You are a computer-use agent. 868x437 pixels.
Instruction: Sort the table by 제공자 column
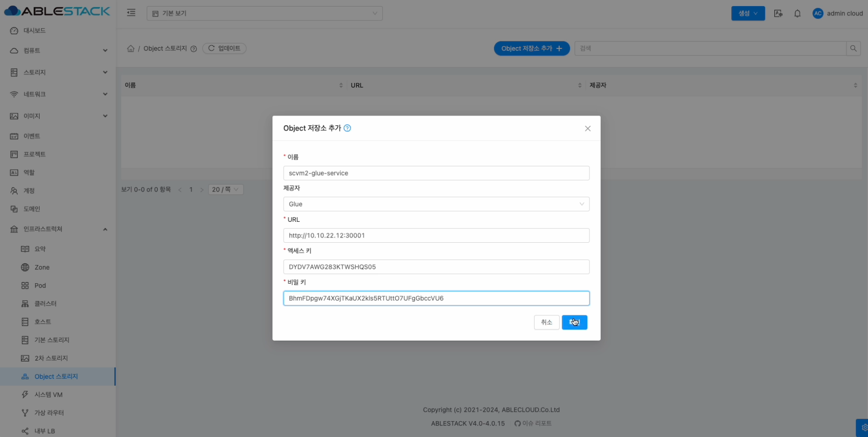(x=855, y=85)
